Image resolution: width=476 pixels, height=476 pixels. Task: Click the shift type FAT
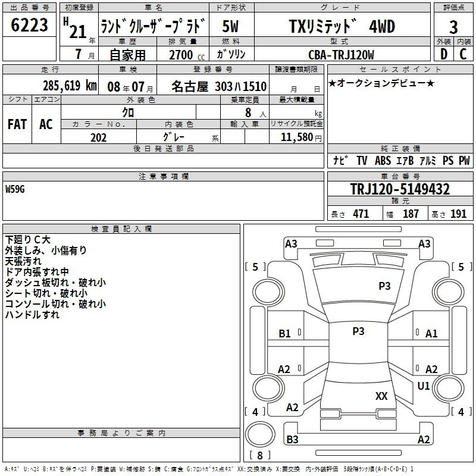pos(17,124)
